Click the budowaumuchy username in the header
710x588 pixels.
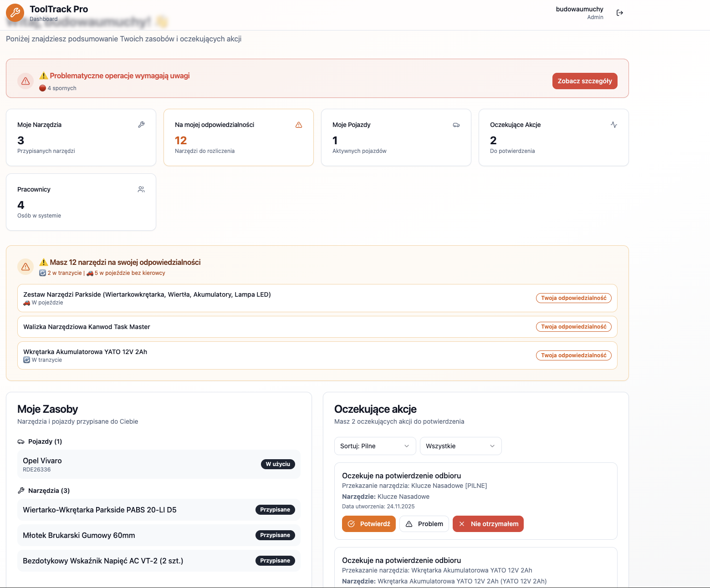click(x=579, y=9)
